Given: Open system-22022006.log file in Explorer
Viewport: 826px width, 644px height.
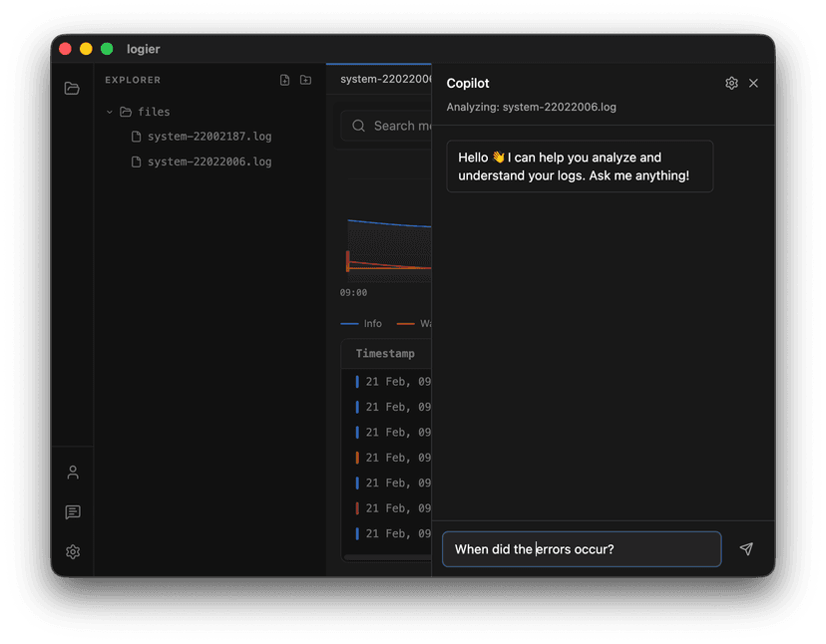Looking at the screenshot, I should tap(202, 161).
